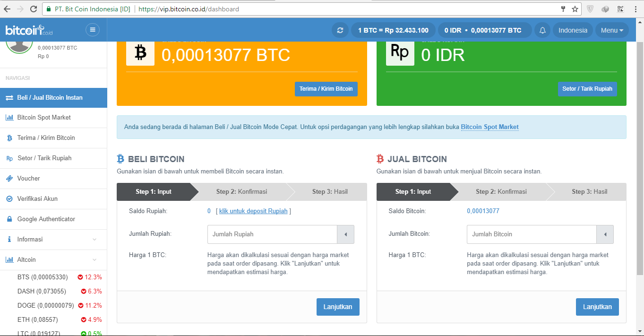This screenshot has width=644, height=336.
Task: Open Verifikasi Akun in the sidebar
Action: click(x=53, y=199)
